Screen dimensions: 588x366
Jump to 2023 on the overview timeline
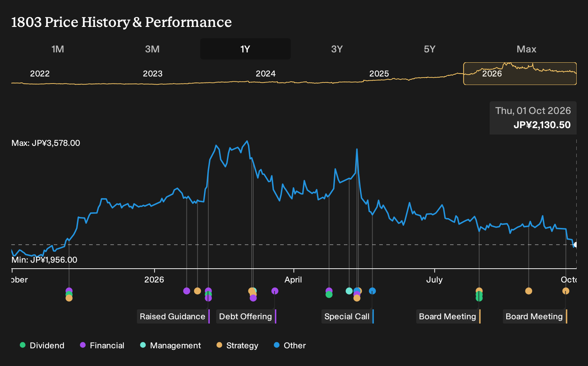click(x=152, y=74)
